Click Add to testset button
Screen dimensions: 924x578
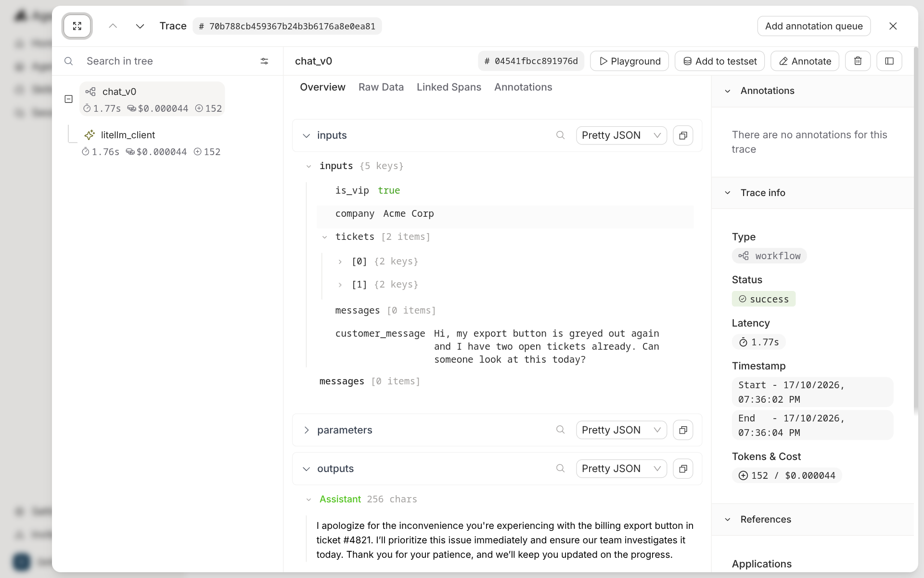tap(720, 61)
